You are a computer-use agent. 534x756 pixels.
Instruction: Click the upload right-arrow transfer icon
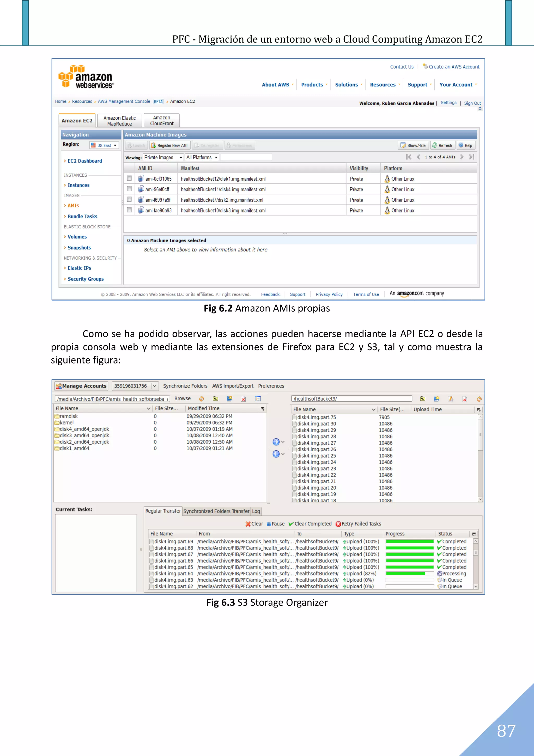(276, 442)
